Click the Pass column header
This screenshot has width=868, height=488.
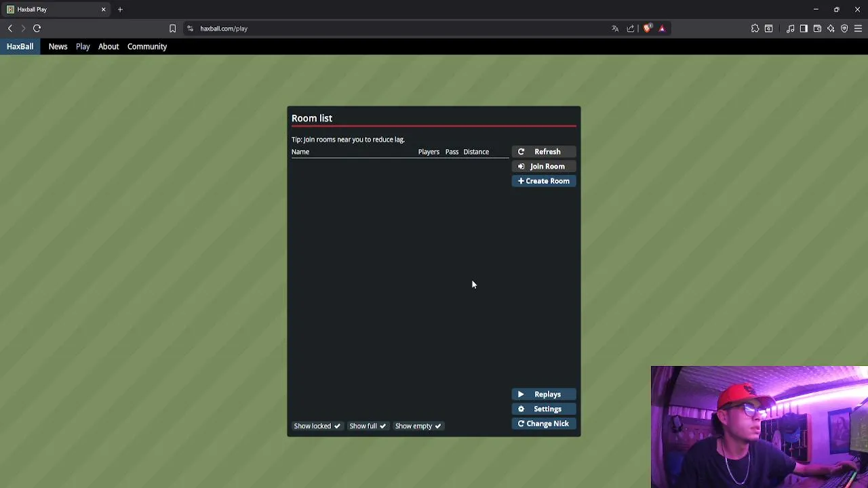pyautogui.click(x=452, y=152)
